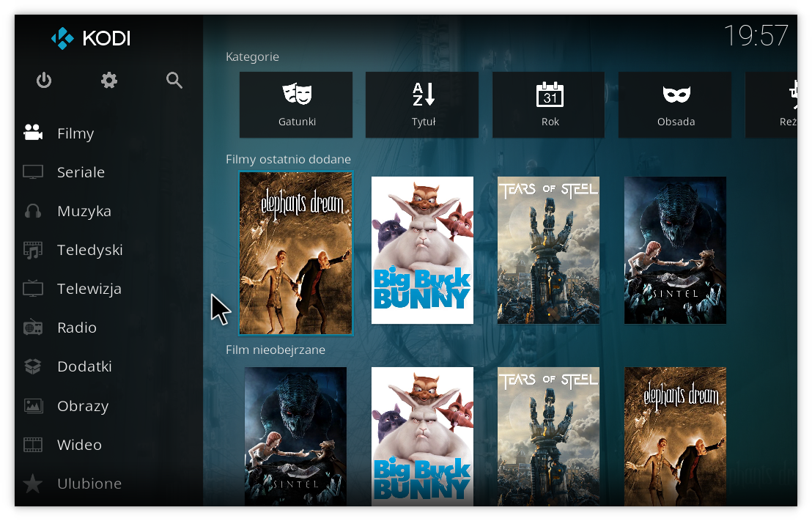812x521 pixels.
Task: Select Big Buck Bunny in recently added
Action: pos(422,250)
